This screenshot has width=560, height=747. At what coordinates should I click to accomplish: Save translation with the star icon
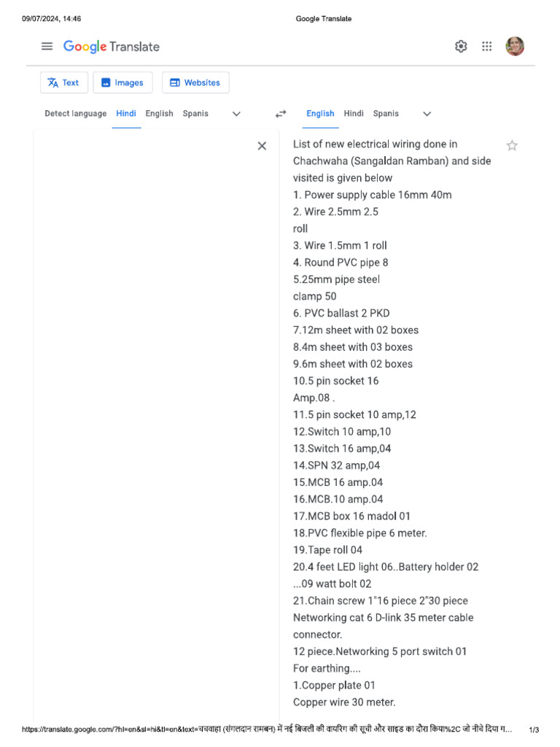click(x=512, y=145)
